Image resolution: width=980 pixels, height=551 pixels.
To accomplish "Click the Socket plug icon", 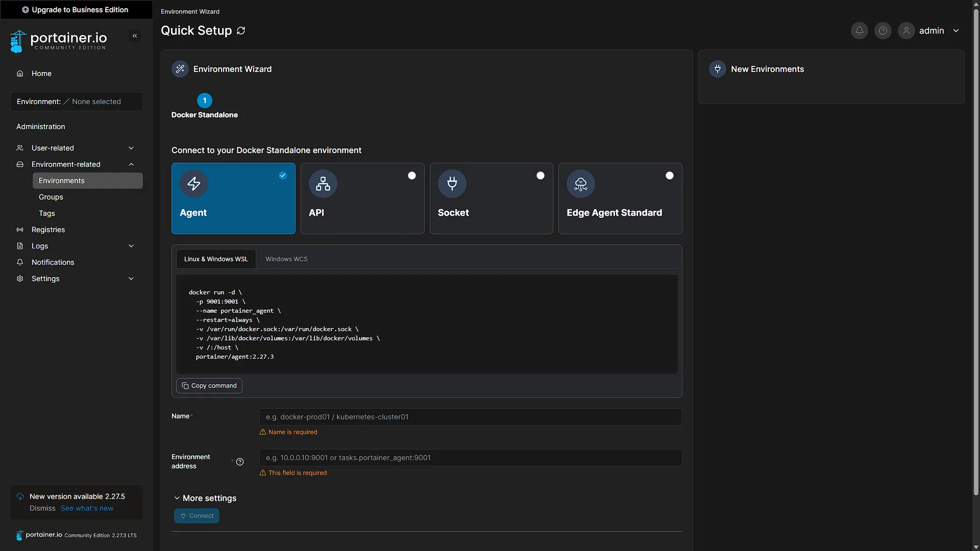I will [x=452, y=184].
